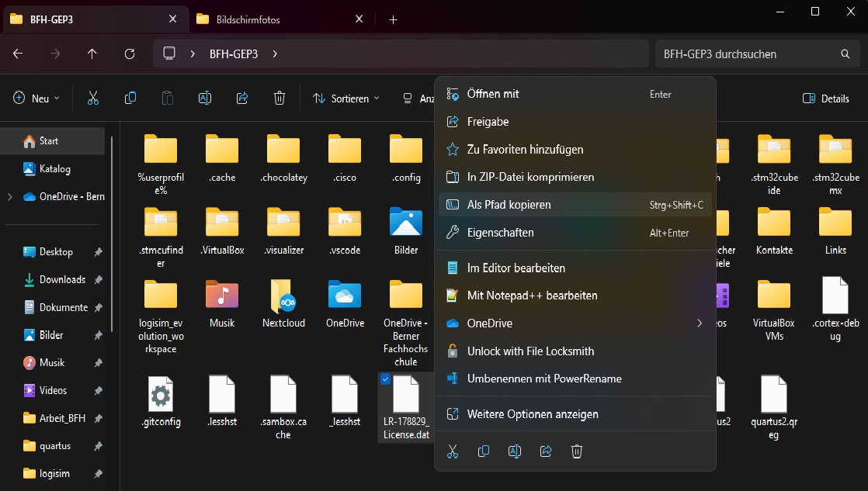
Task: Select Zu Favoriten hinzufügen
Action: [x=575, y=149]
